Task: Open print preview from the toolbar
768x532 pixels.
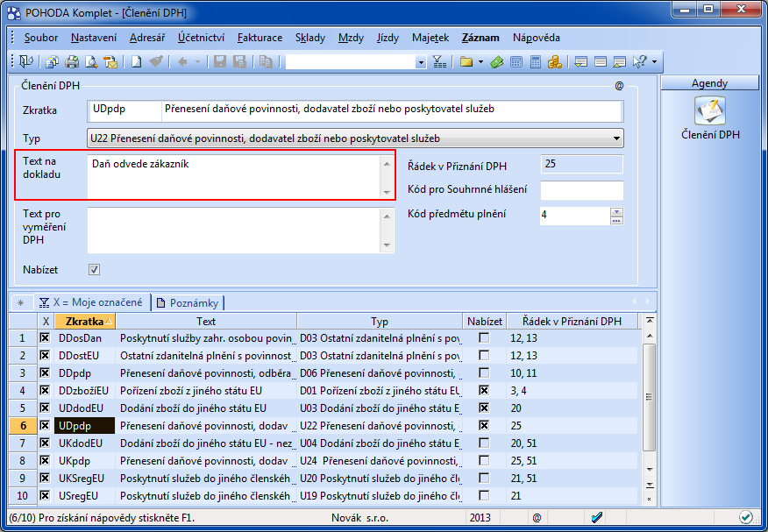Action: pos(91,62)
